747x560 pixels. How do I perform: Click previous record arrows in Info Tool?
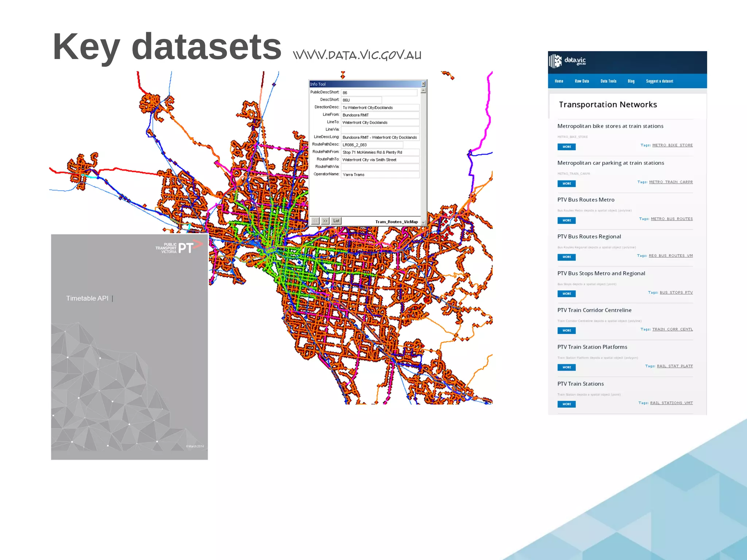pyautogui.click(x=316, y=221)
